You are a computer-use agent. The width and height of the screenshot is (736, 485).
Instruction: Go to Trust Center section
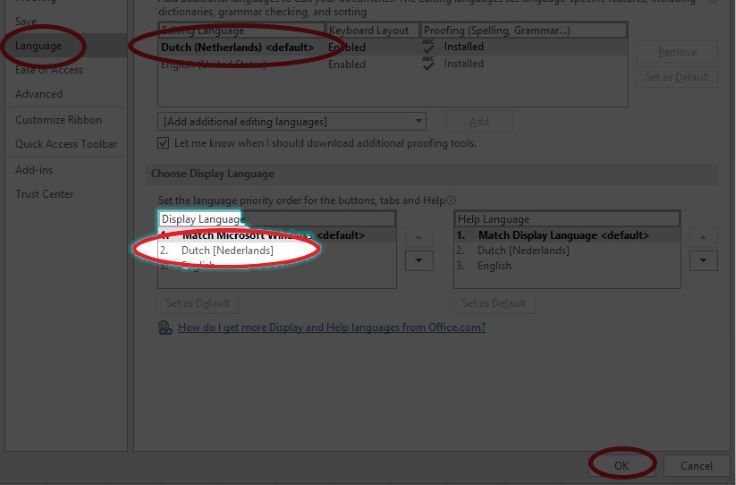[x=44, y=194]
